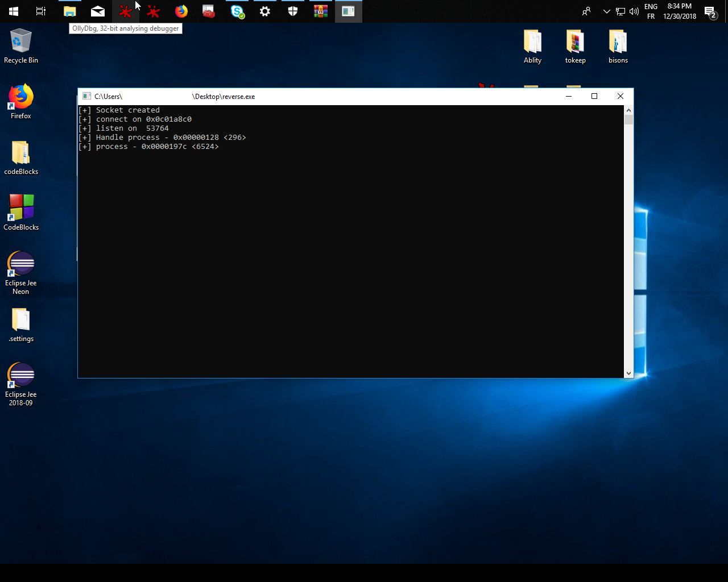This screenshot has height=582, width=728.
Task: Open the Action Center notifications
Action: pyautogui.click(x=710, y=11)
